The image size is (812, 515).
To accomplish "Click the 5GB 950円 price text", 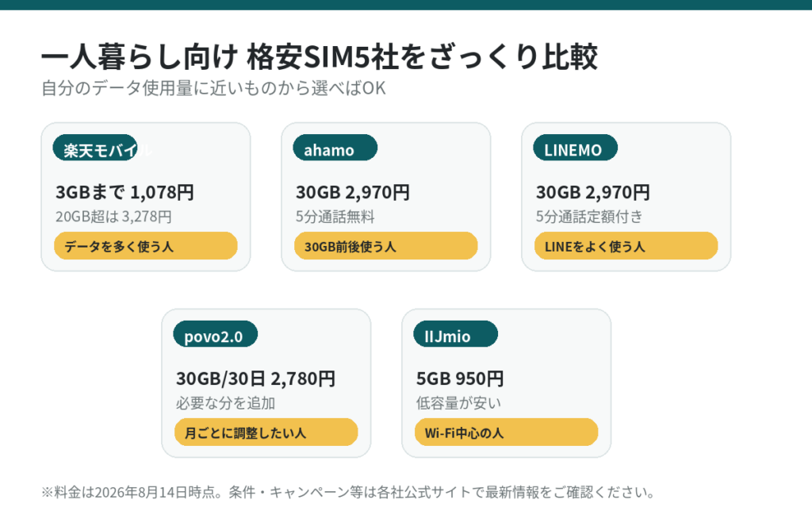I will click(460, 379).
